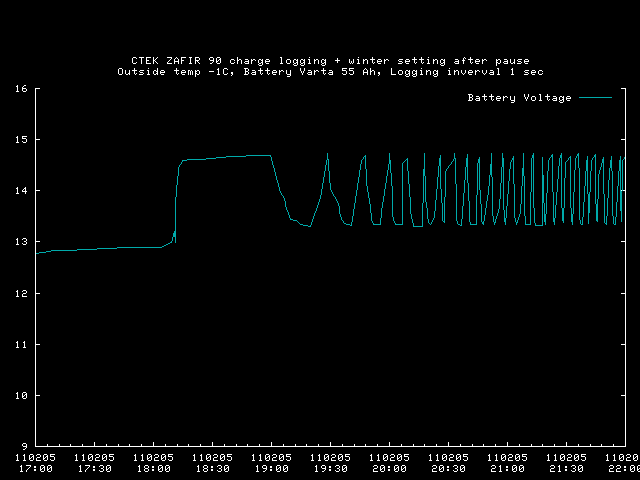Select the 12 y-axis tick label

(21, 293)
